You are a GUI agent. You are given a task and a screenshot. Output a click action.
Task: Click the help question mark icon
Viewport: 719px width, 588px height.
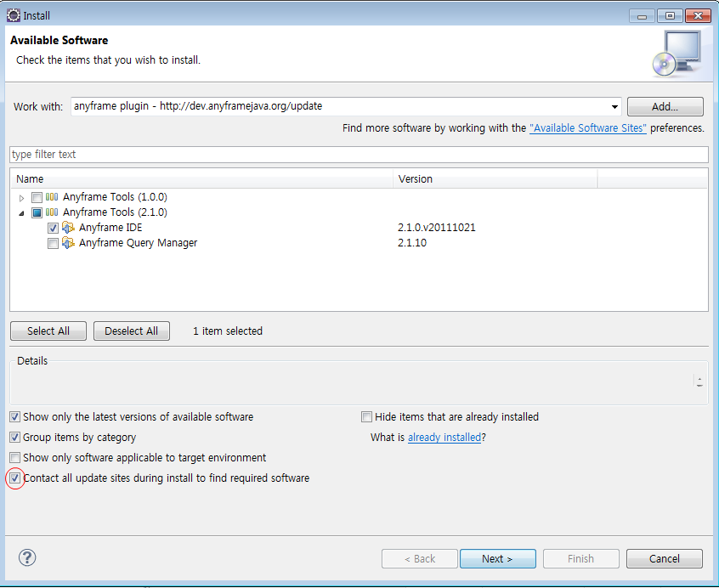point(27,557)
